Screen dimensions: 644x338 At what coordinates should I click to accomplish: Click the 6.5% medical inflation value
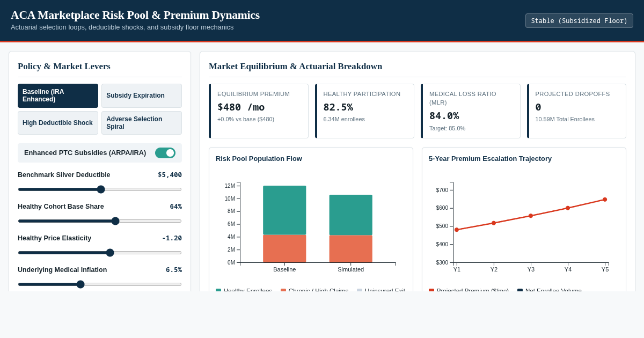tap(174, 270)
